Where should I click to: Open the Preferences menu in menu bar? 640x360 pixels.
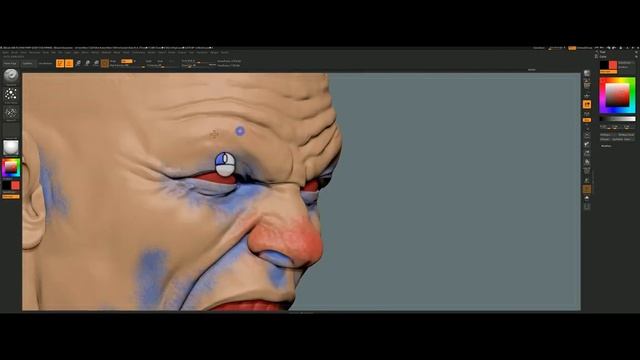pyautogui.click(x=139, y=52)
